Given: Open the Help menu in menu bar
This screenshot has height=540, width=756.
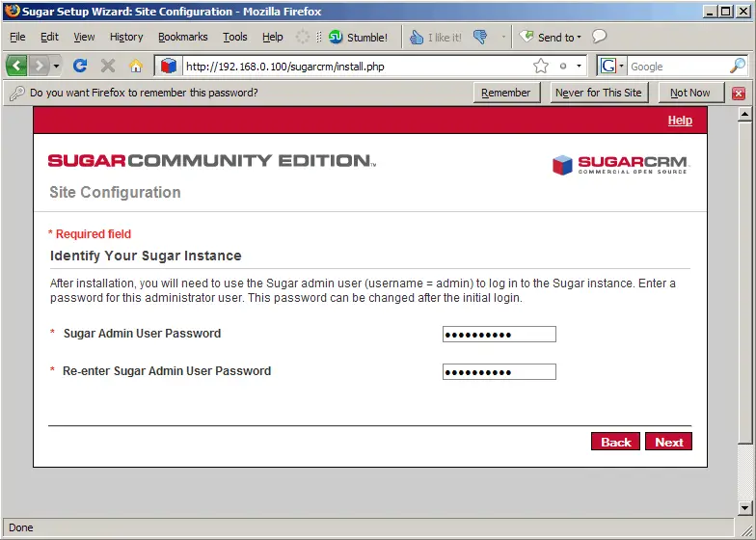Looking at the screenshot, I should point(272,37).
